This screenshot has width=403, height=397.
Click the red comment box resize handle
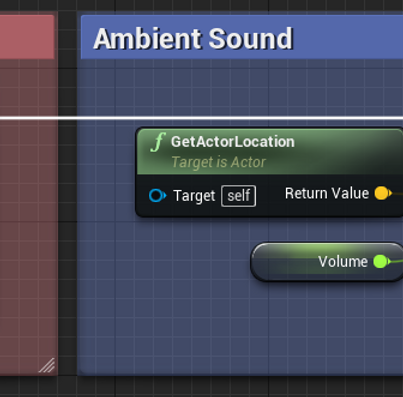pyautogui.click(x=47, y=365)
